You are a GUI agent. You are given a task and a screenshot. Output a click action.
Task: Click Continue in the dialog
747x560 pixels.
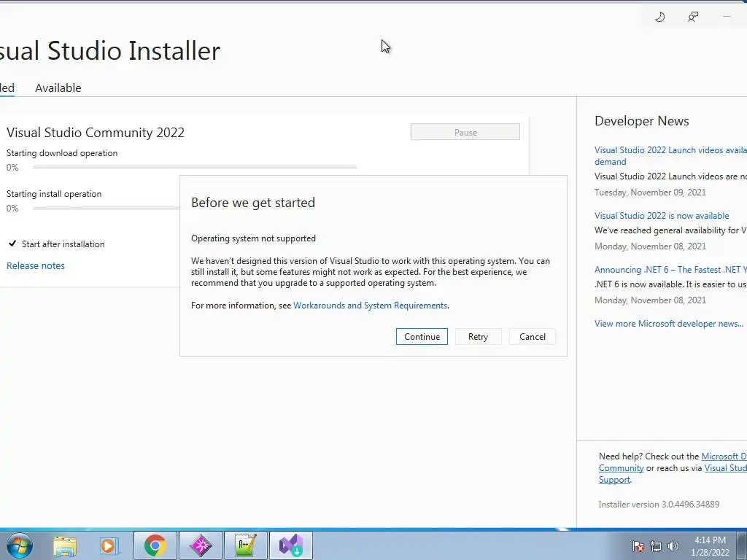pyautogui.click(x=422, y=337)
